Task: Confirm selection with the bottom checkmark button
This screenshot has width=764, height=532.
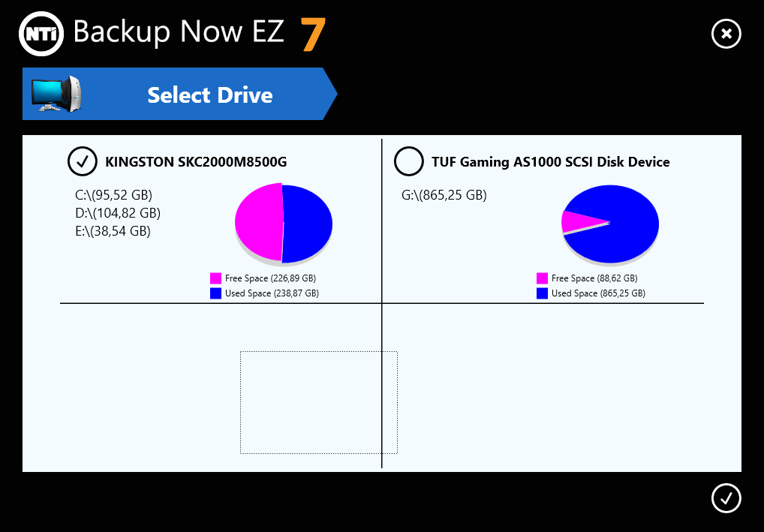Action: 726,497
